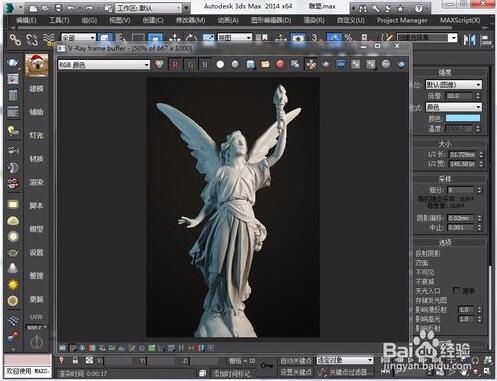497x381 pixels.
Task: Switch to Red channel in V-Ray buffer
Action: pyautogui.click(x=175, y=64)
